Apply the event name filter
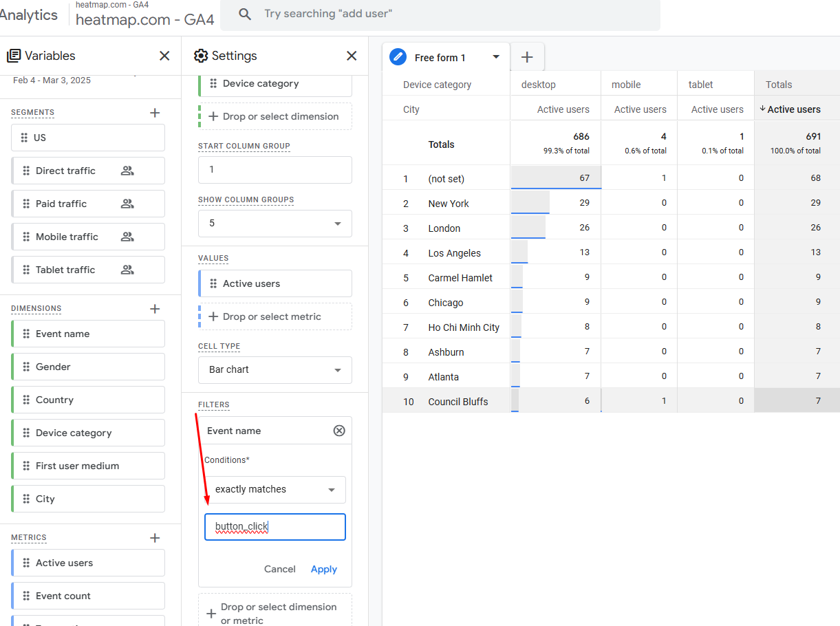The height and width of the screenshot is (626, 840). 324,569
